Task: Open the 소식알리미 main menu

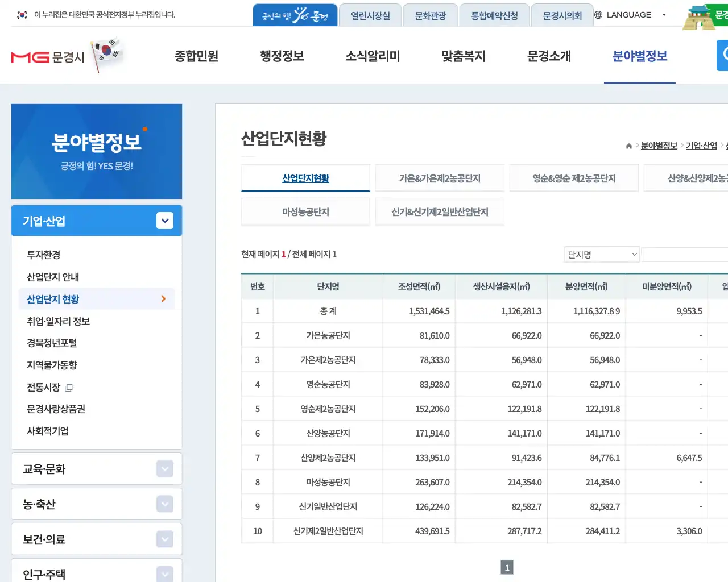Action: 373,56
